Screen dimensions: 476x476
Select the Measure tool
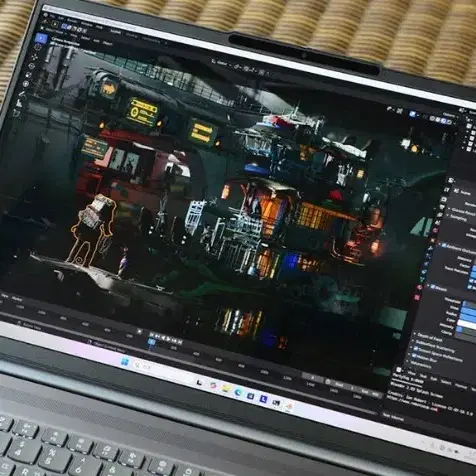point(19,104)
